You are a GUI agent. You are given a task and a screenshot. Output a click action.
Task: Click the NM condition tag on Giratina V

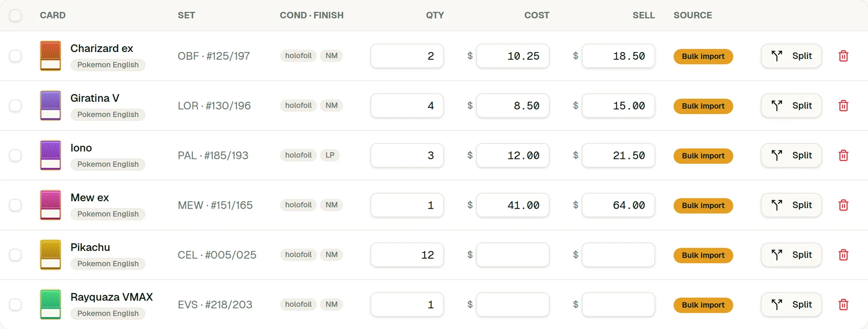click(331, 105)
